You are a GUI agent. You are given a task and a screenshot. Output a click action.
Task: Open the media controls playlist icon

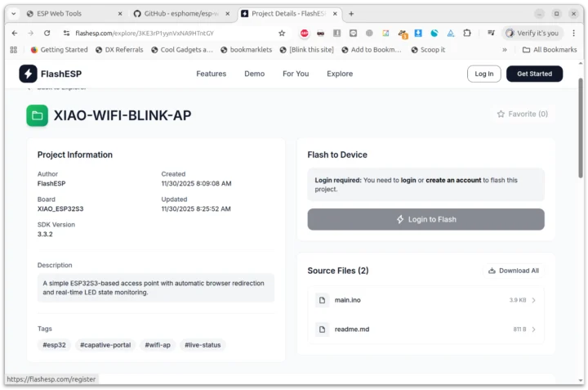491,33
